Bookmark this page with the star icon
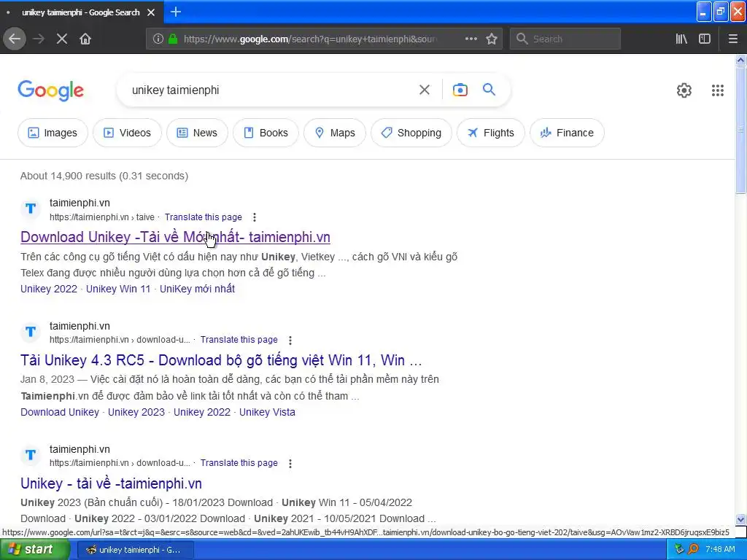 click(492, 39)
